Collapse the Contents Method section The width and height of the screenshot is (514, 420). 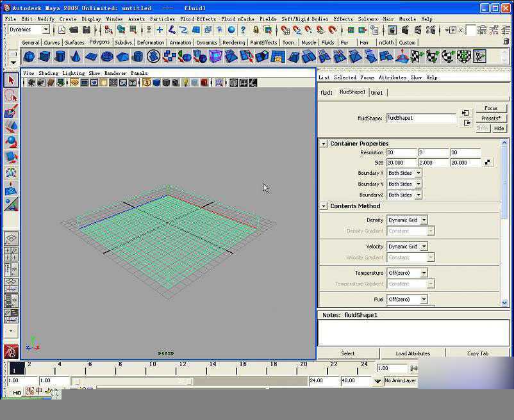[324, 206]
